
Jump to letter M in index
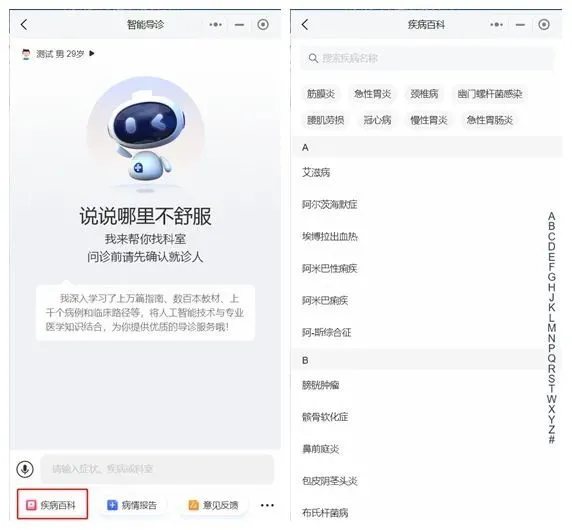point(552,328)
